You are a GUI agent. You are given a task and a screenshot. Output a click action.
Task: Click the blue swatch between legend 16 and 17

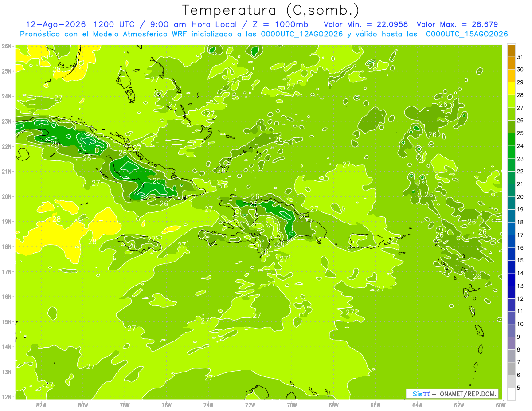click(x=511, y=241)
